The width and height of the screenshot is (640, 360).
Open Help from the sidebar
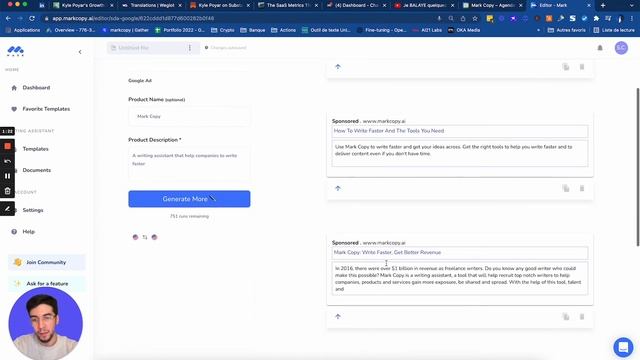pyautogui.click(x=28, y=232)
